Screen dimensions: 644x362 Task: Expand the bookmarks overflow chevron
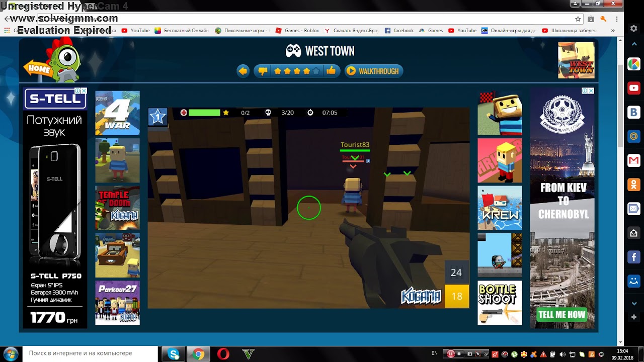pos(613,31)
